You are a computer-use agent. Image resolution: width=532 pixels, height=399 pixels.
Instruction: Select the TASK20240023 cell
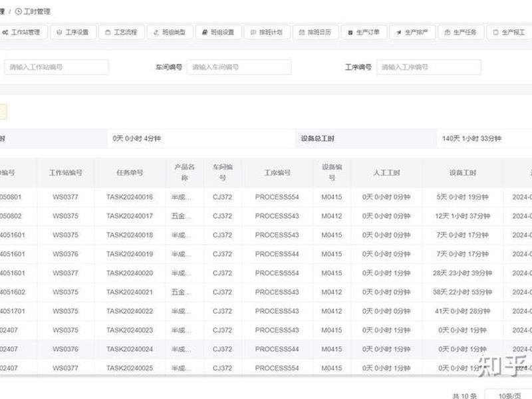pos(130,330)
